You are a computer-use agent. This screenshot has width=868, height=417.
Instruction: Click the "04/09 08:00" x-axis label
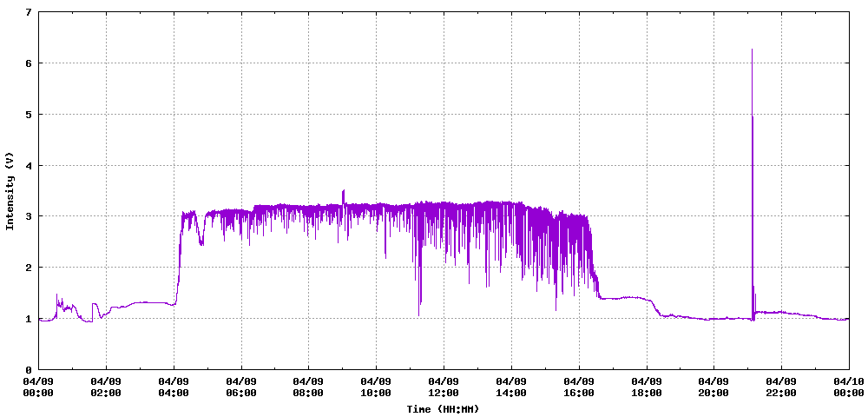click(x=309, y=387)
